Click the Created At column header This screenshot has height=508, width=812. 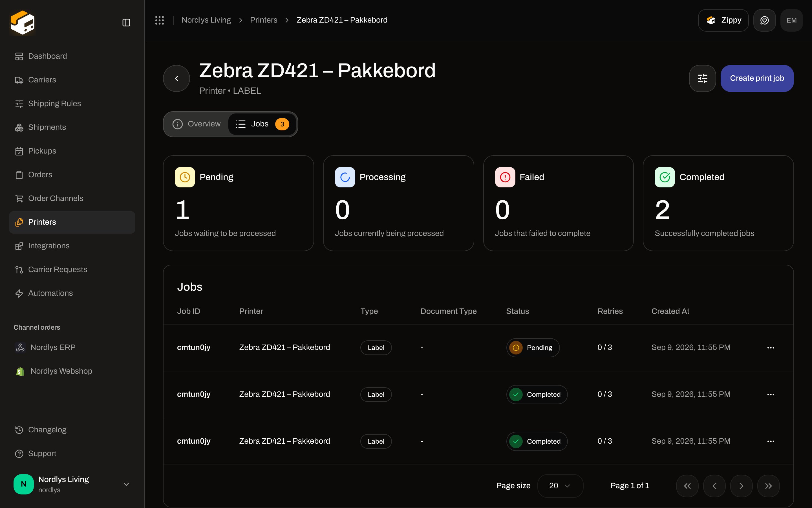point(670,311)
